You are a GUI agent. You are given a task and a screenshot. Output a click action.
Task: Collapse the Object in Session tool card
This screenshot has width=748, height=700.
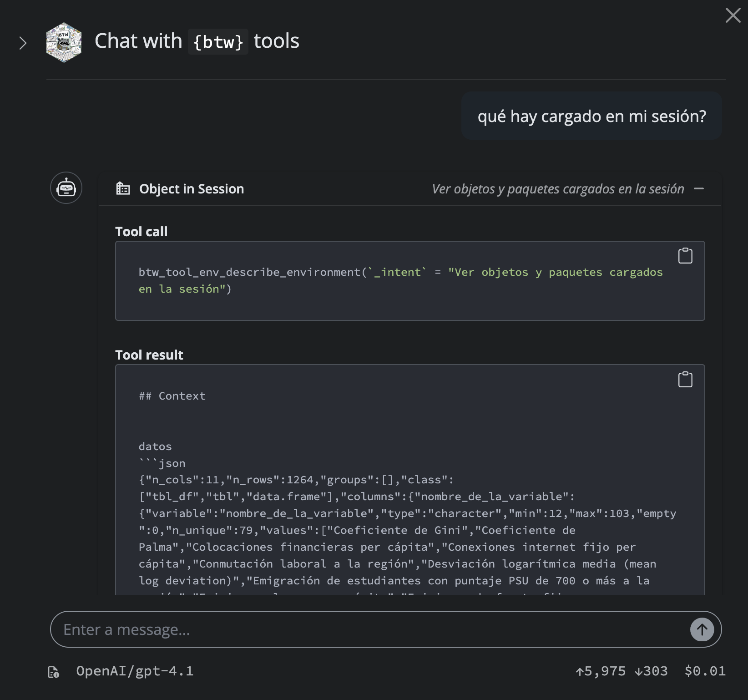699,188
